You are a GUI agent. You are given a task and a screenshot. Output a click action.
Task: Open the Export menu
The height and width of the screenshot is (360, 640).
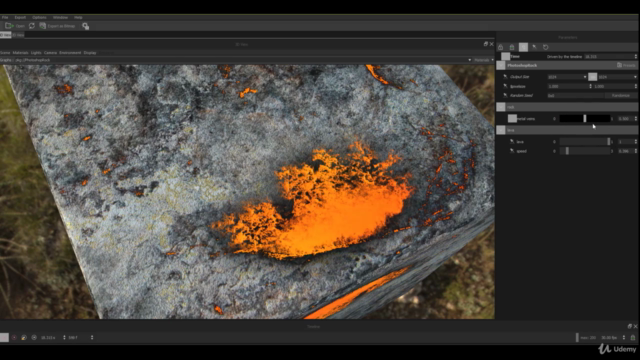click(20, 18)
